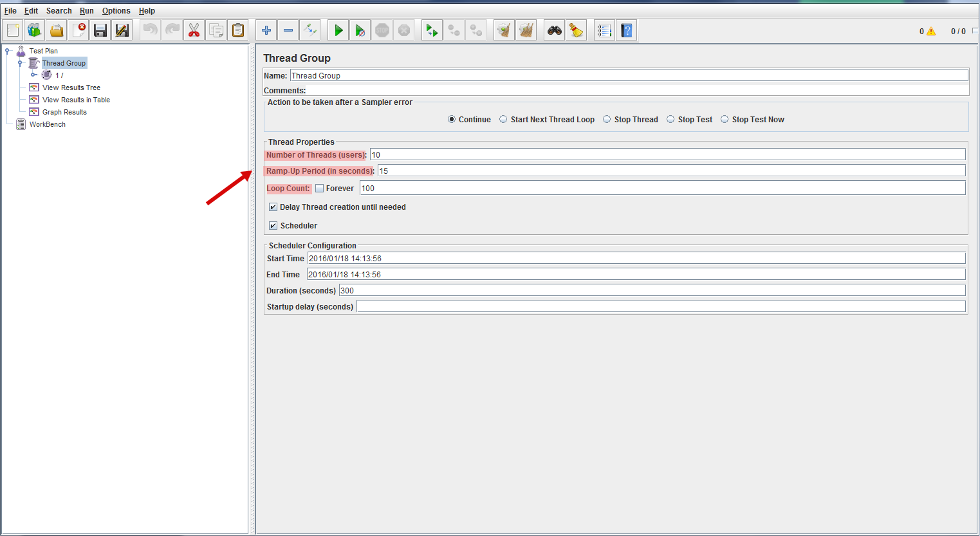Image resolution: width=980 pixels, height=536 pixels.
Task: Click the Undo arrow icon
Action: click(x=150, y=30)
